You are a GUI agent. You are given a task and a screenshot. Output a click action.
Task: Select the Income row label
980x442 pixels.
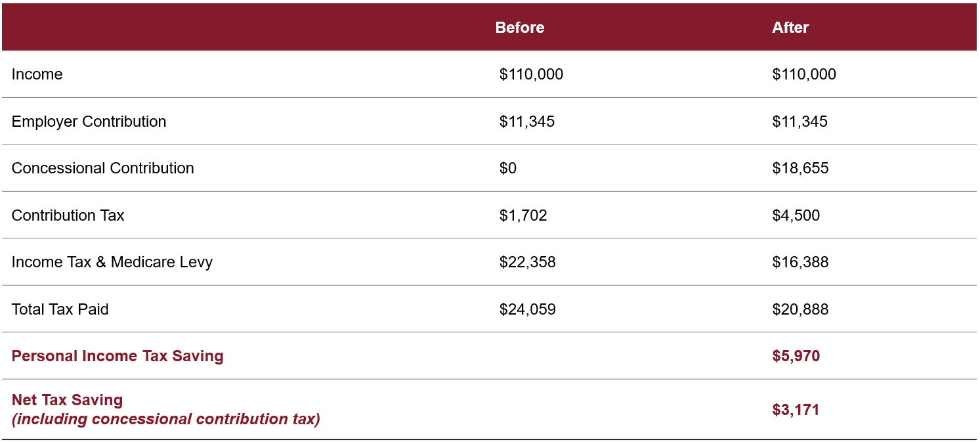(37, 74)
